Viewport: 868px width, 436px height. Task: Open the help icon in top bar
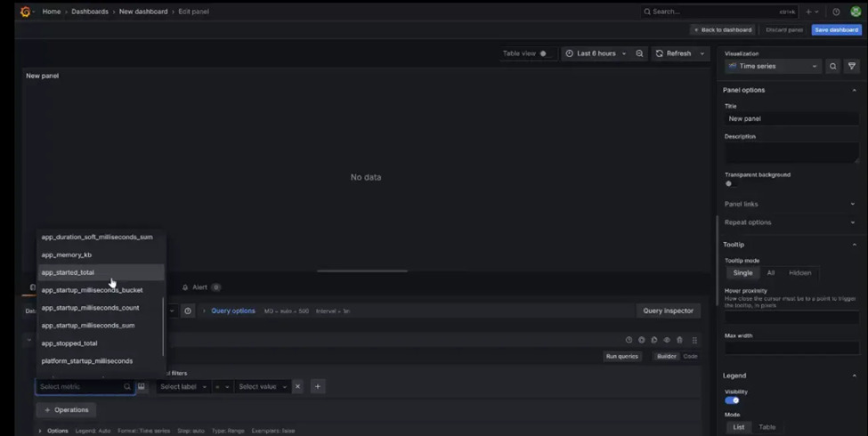coord(836,12)
